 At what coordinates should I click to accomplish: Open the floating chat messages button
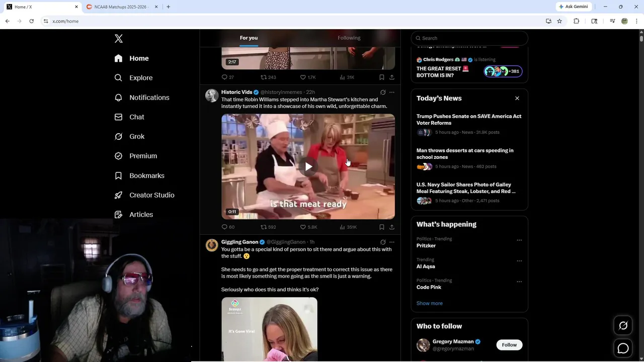[623, 348]
